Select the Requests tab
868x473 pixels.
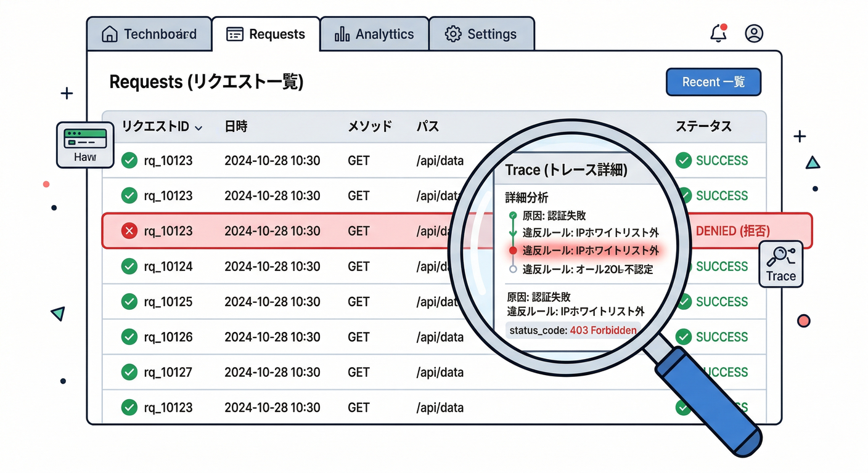(x=266, y=34)
